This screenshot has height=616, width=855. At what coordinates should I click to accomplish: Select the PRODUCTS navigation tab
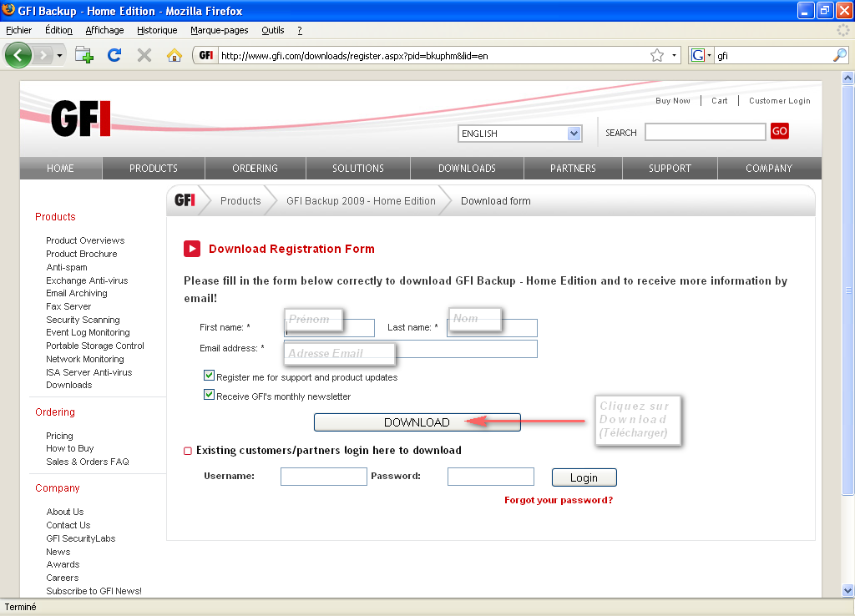pyautogui.click(x=154, y=169)
